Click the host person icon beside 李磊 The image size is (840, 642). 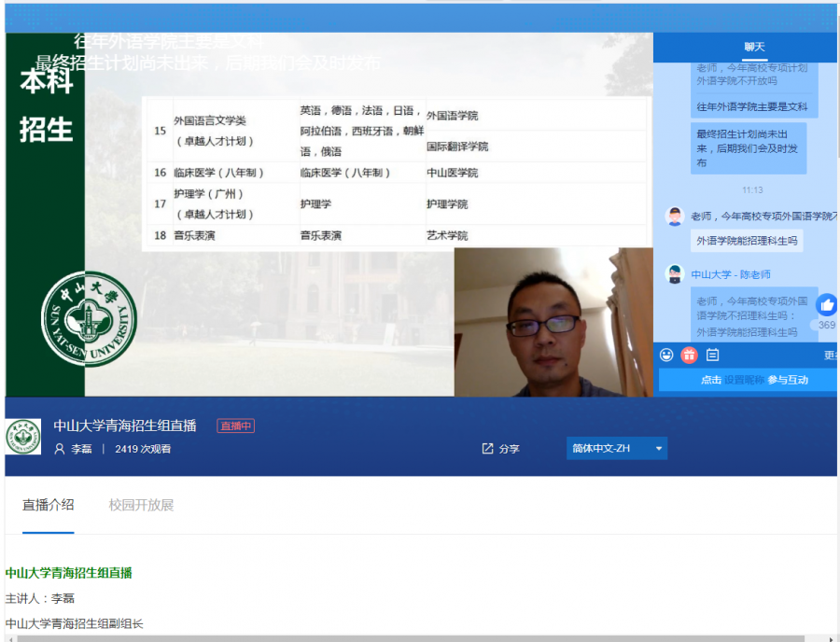(60, 449)
